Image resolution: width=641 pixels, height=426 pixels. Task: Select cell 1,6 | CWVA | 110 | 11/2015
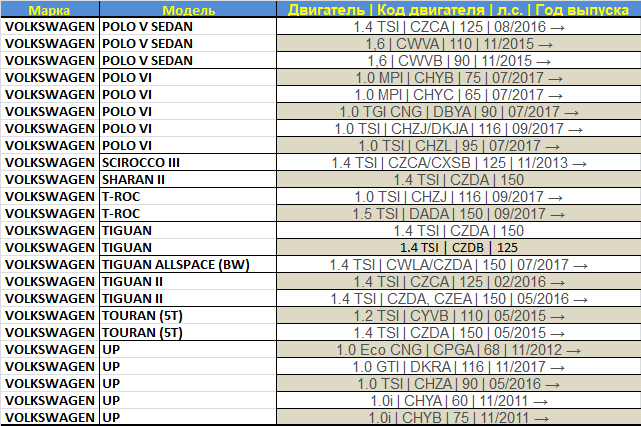coord(459,44)
